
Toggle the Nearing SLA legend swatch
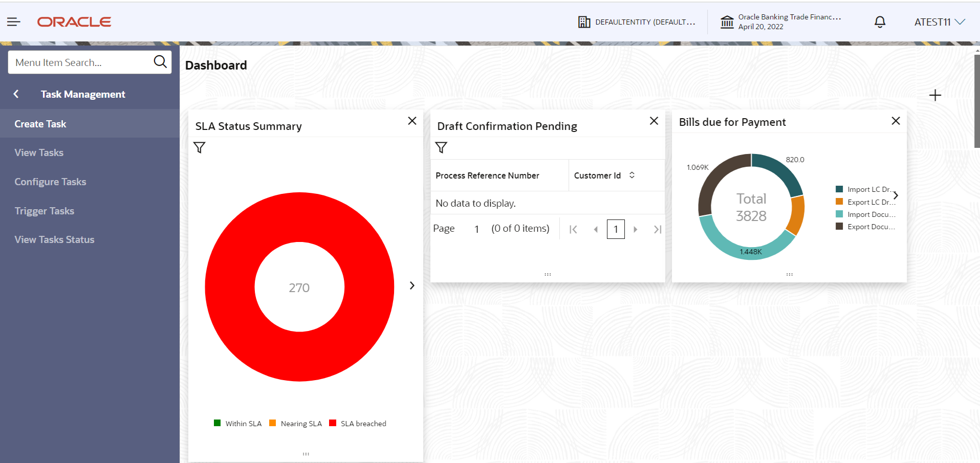point(272,423)
